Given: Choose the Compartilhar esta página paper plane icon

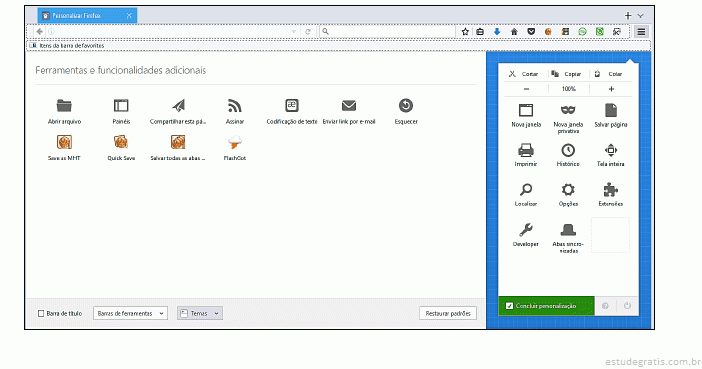Looking at the screenshot, I should pyautogui.click(x=178, y=106).
